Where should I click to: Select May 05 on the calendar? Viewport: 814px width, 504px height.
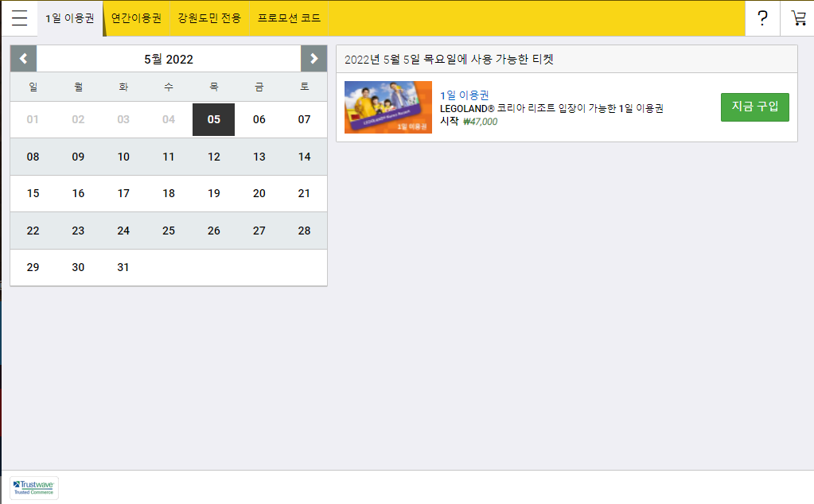(213, 119)
